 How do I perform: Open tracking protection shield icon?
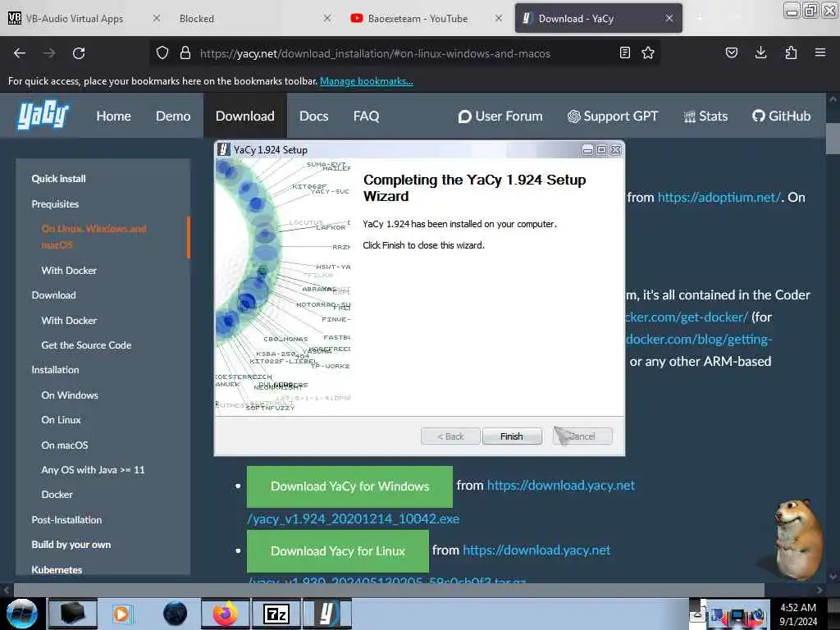[162, 53]
